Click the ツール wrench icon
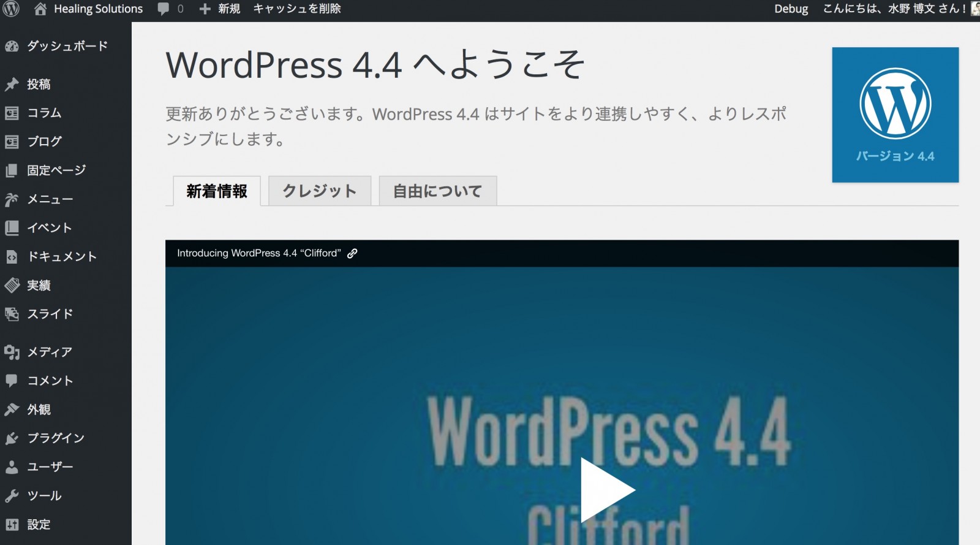This screenshot has width=980, height=545. point(12,496)
